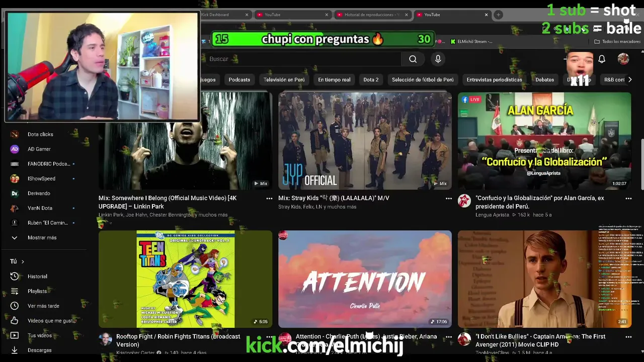Screen dimensions: 644x362
Task: Open a new browser tab
Action: click(498, 15)
